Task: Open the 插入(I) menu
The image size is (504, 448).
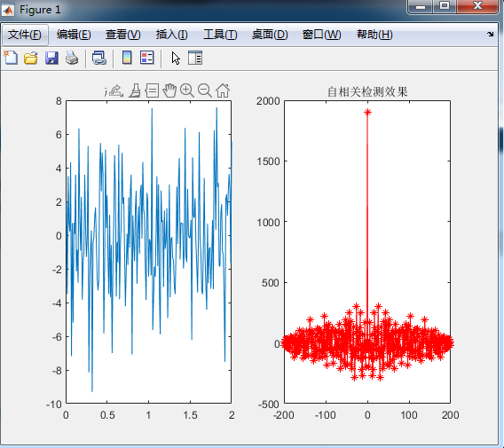Action: pyautogui.click(x=172, y=35)
